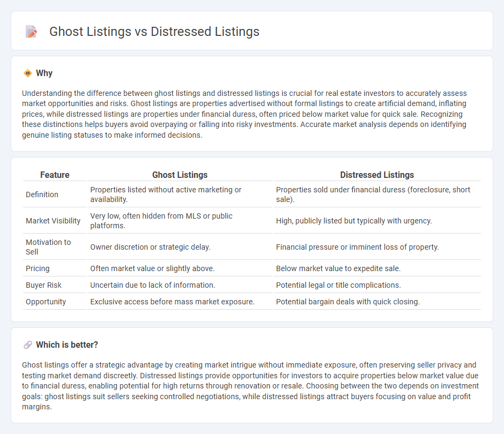Select the Motivation to Sell row label

tap(48, 247)
